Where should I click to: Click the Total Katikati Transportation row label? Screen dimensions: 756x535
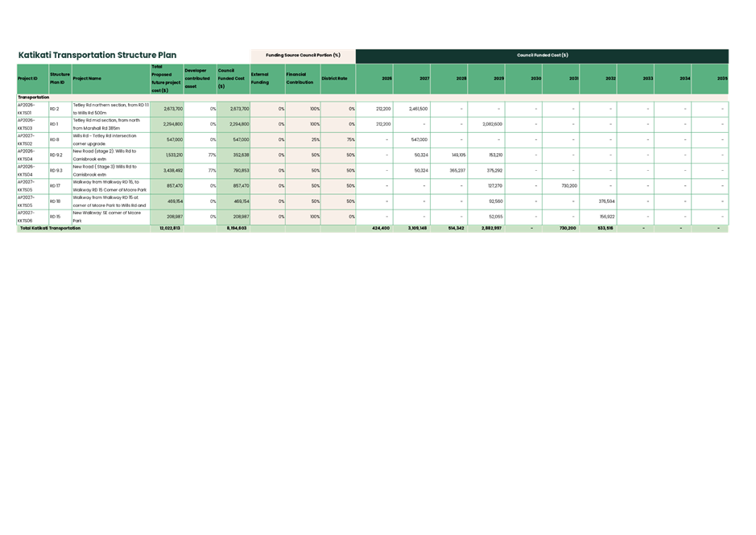pyautogui.click(x=56, y=228)
